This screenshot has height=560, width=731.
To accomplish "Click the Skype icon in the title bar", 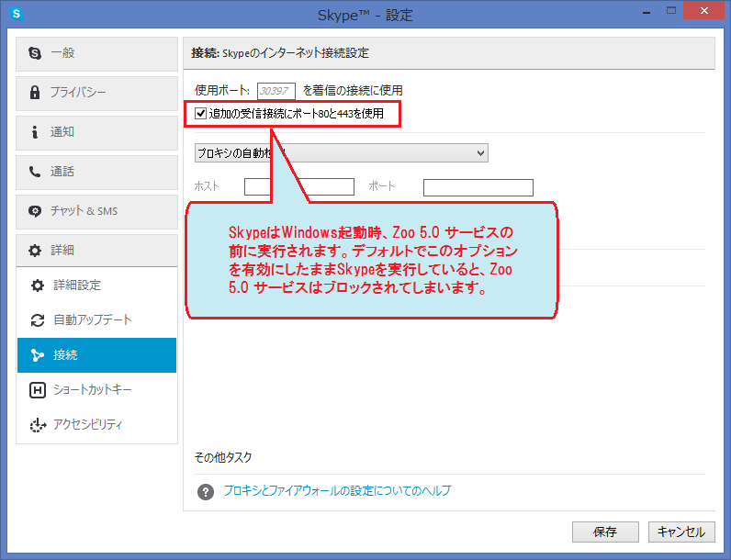I will tap(17, 14).
